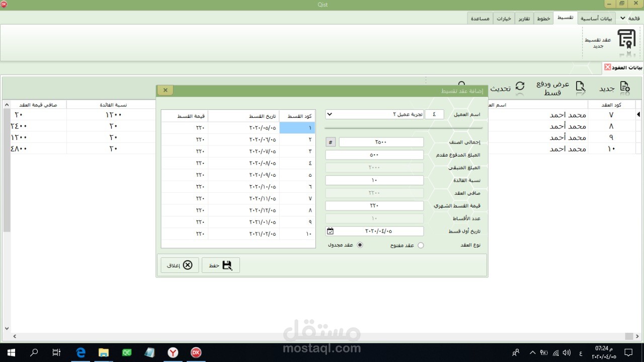Click the صافي قيمة العقد column header

pyautogui.click(x=38, y=105)
